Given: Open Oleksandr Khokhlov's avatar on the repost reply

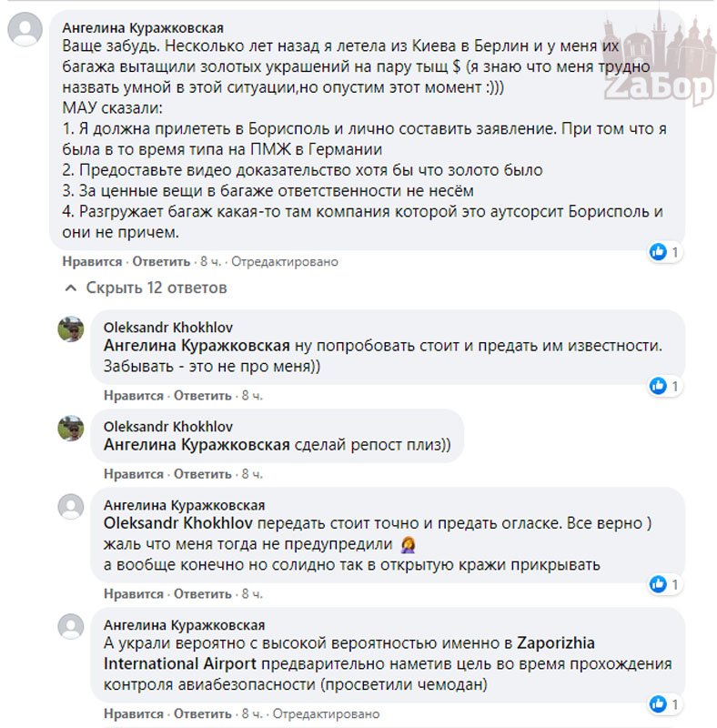Looking at the screenshot, I should click(x=71, y=428).
